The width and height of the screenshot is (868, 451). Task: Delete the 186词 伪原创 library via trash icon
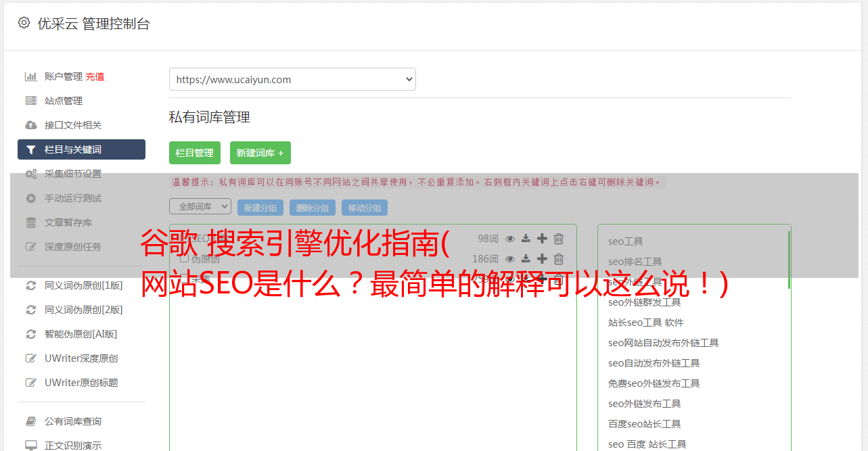coord(559,259)
